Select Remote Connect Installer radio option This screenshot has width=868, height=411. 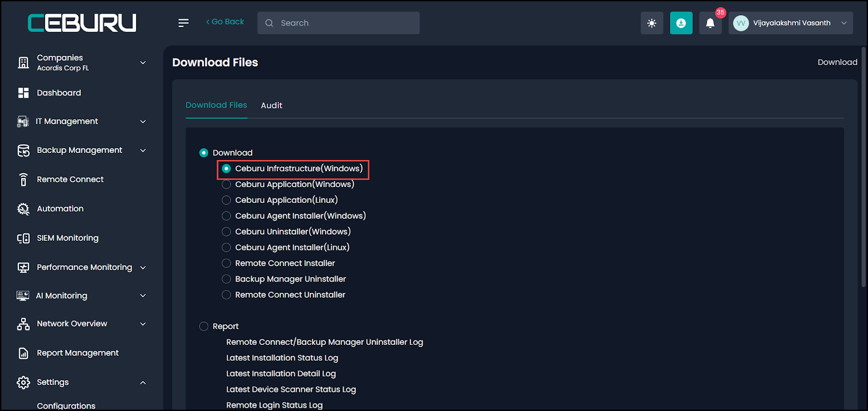(226, 263)
